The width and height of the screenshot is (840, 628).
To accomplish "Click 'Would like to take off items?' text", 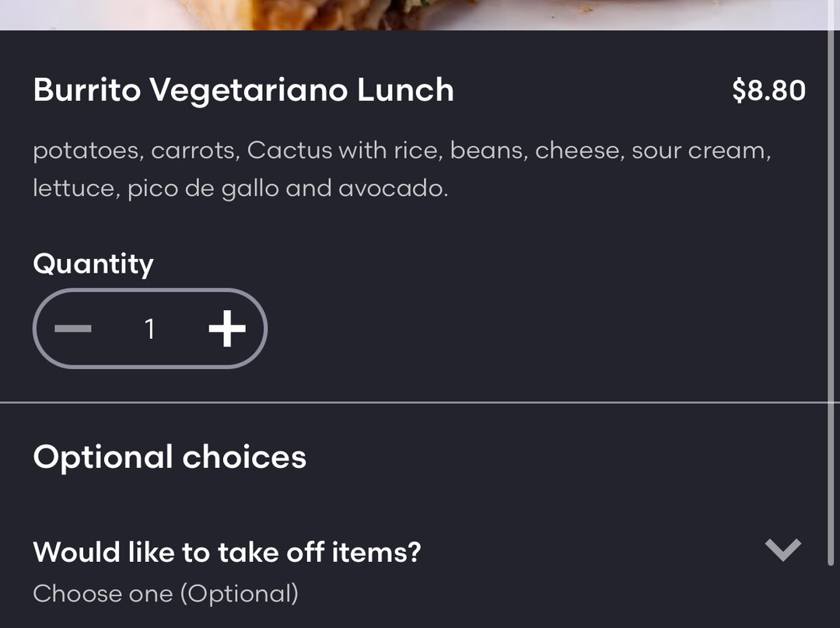I will pos(226,552).
